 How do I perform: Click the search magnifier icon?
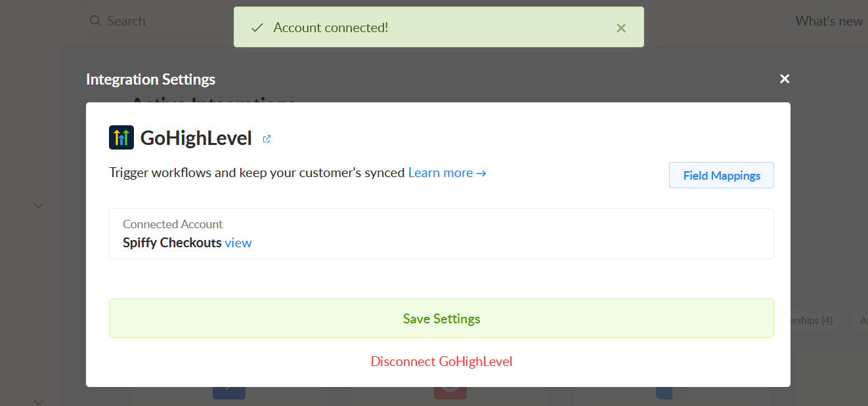coord(96,21)
